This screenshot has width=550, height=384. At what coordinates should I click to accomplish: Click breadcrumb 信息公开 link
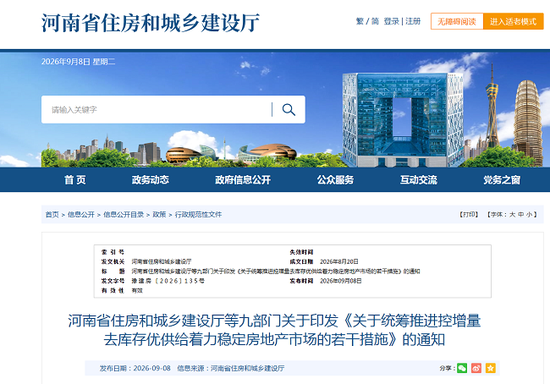tap(81, 214)
